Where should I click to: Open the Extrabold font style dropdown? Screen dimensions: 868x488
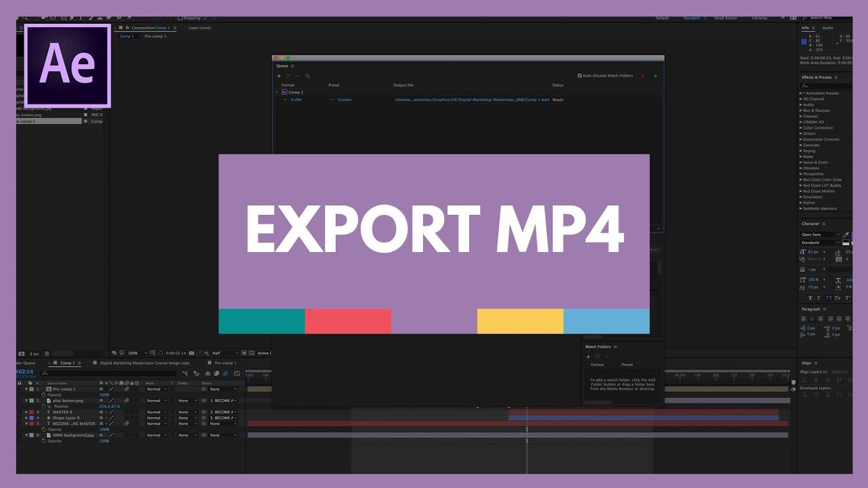821,242
